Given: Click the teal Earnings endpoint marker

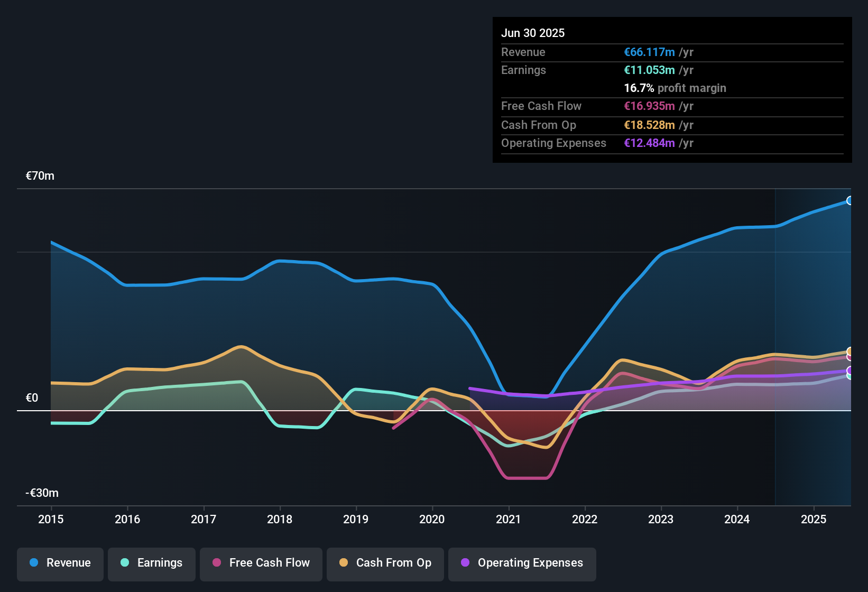Looking at the screenshot, I should pyautogui.click(x=849, y=377).
